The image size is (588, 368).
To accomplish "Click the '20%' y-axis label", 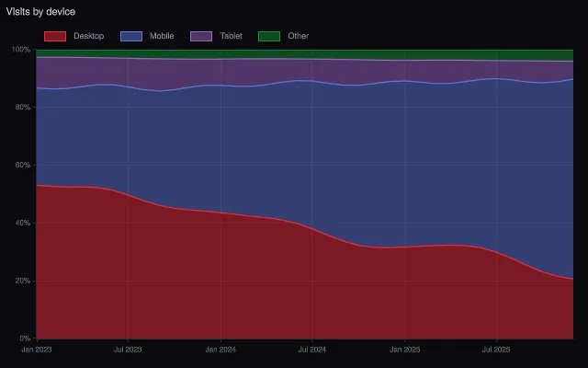I will pyautogui.click(x=22, y=281).
